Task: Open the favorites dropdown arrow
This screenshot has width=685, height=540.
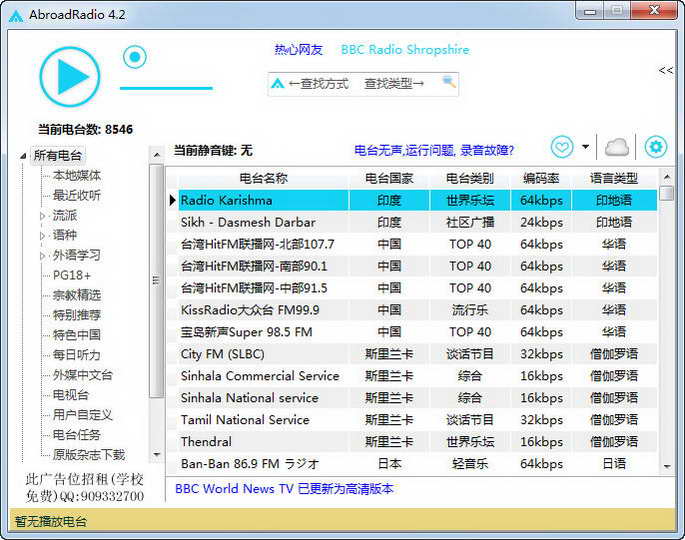Action: pyautogui.click(x=585, y=147)
